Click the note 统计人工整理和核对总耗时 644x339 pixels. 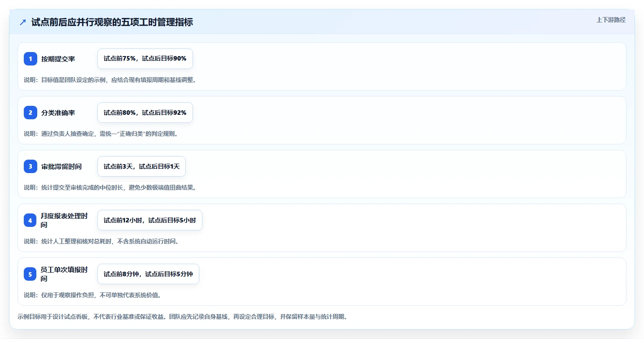pos(101,241)
